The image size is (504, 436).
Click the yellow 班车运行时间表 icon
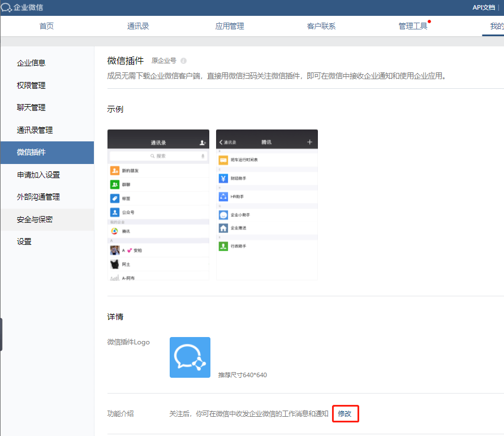coord(223,159)
